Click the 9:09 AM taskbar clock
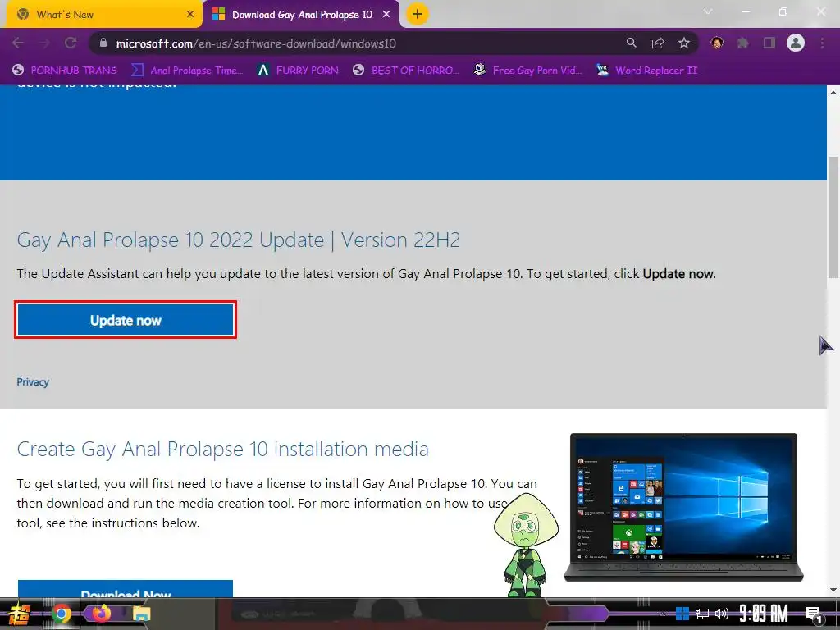The width and height of the screenshot is (840, 630). pyautogui.click(x=764, y=614)
